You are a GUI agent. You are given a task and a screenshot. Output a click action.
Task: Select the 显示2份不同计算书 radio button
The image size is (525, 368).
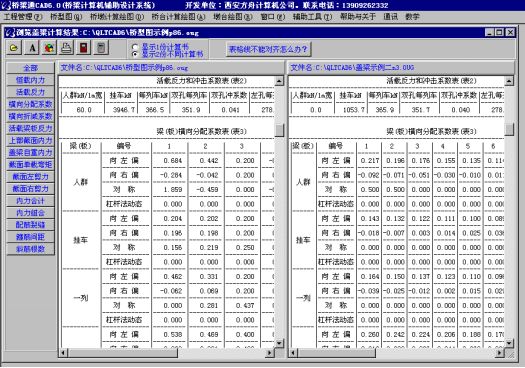click(135, 54)
